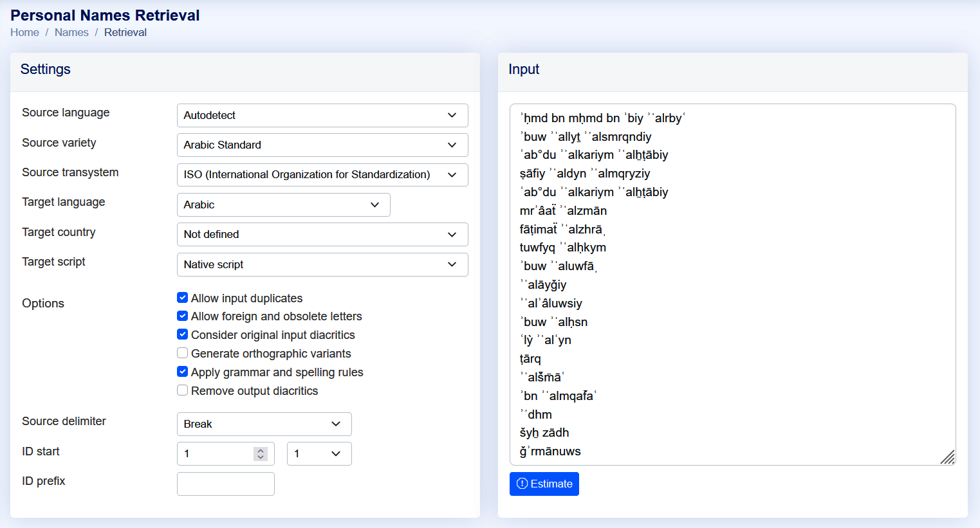Enable Generate orthographic variants
Screen dimensions: 980x528
tap(183, 353)
